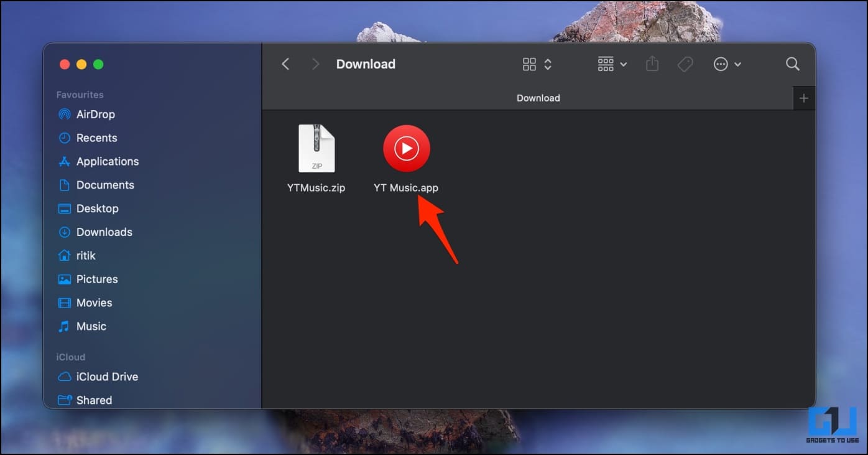The image size is (868, 455).
Task: Open the Group By dropdown
Action: [612, 64]
